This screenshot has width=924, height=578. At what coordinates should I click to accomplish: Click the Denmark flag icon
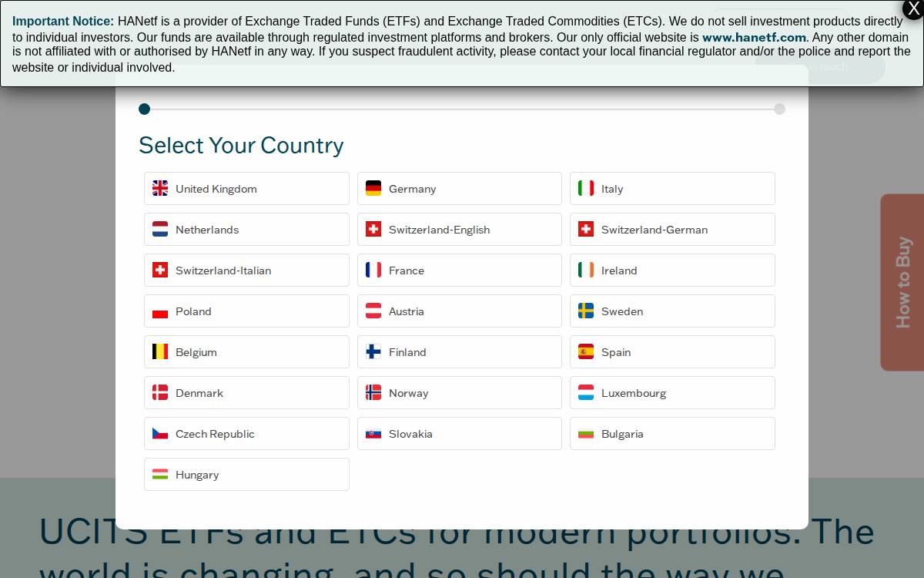(160, 392)
